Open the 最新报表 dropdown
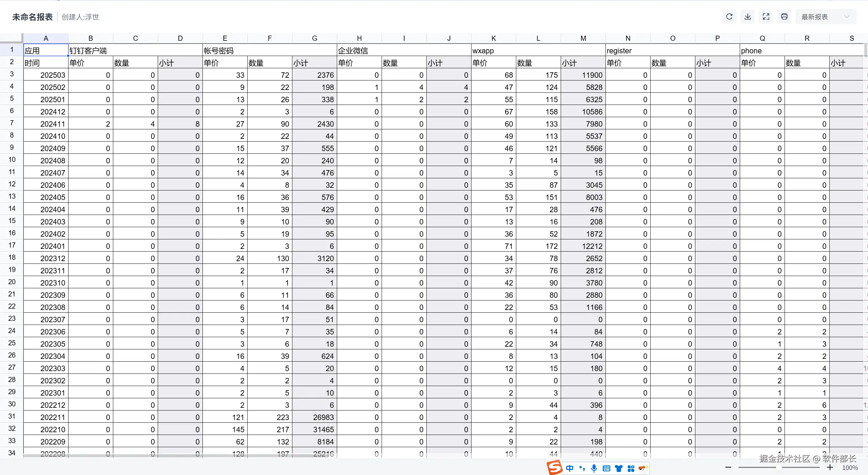The height and width of the screenshot is (475, 868). (x=826, y=17)
